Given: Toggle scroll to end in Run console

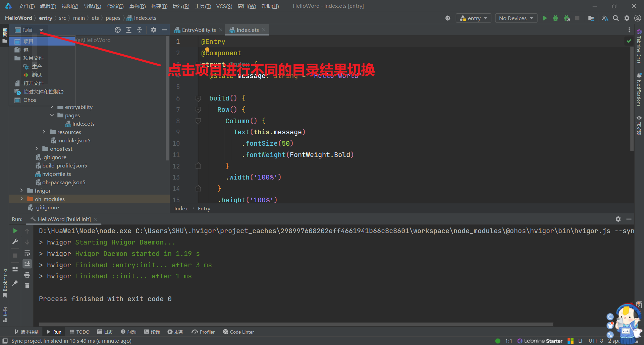Looking at the screenshot, I should tap(27, 264).
